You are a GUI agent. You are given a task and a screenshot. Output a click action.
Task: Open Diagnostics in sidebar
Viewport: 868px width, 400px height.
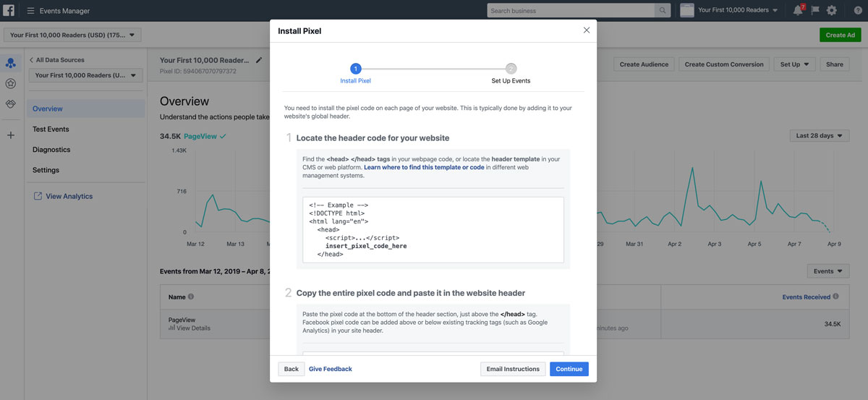[x=51, y=150]
